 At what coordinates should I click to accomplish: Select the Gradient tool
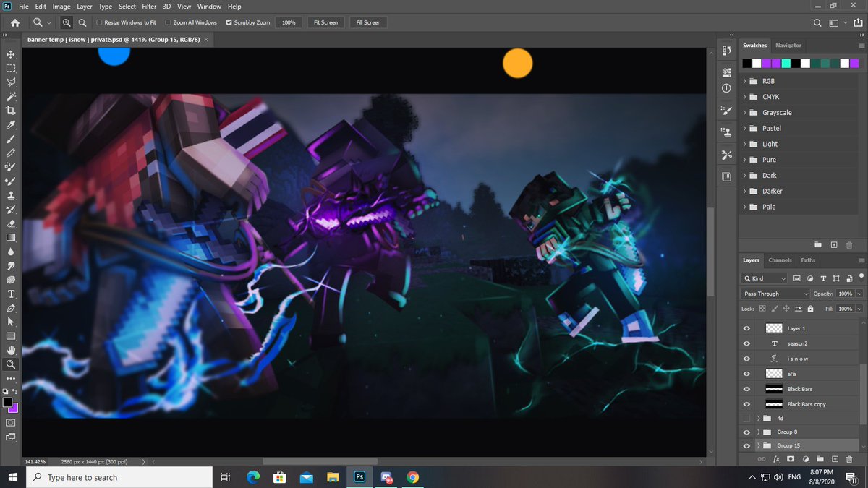click(x=11, y=237)
